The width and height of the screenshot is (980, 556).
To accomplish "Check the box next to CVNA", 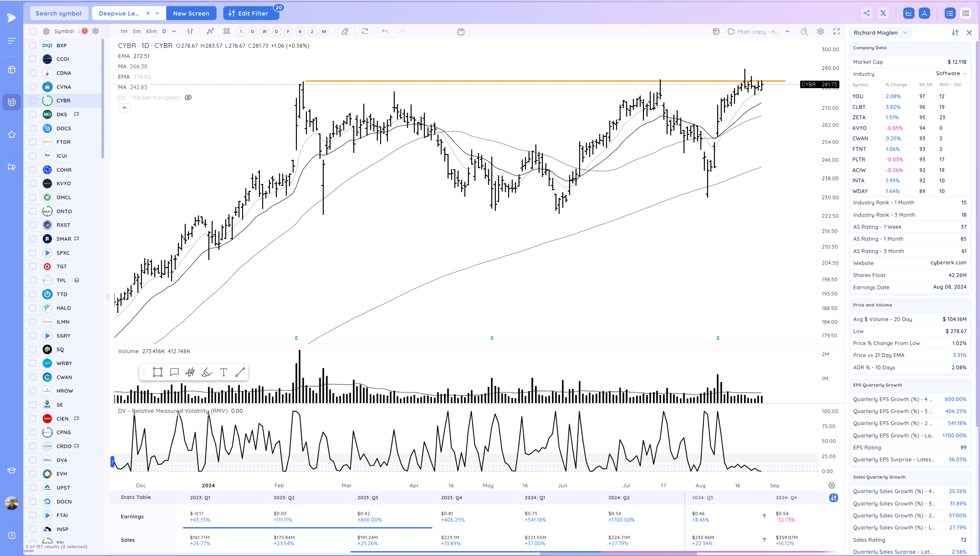I will tap(33, 87).
